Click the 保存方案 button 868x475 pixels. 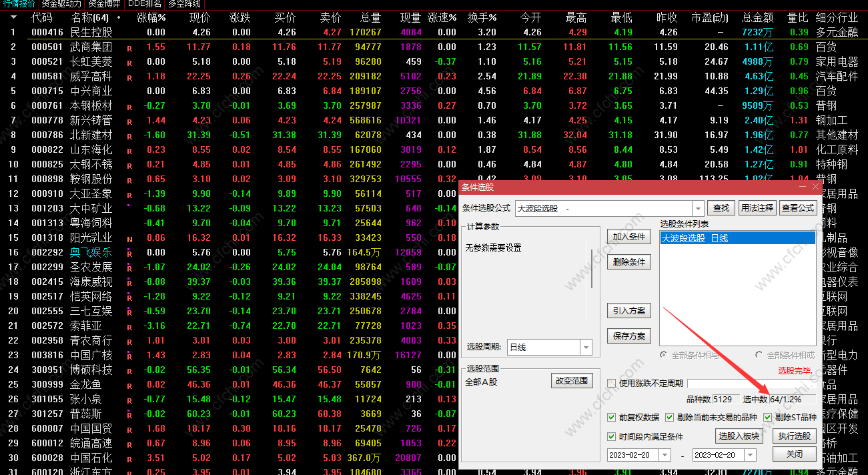(628, 336)
